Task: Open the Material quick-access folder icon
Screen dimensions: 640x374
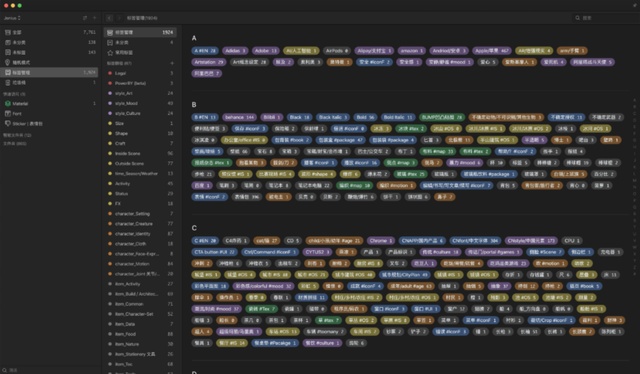Action: pyautogui.click(x=7, y=104)
